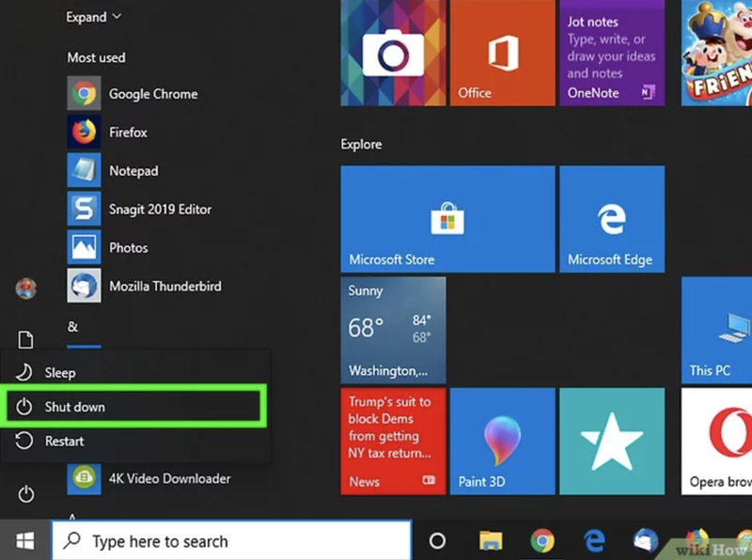Open the Sunny Washington weather tile
The height and width of the screenshot is (560, 752).
click(x=393, y=330)
